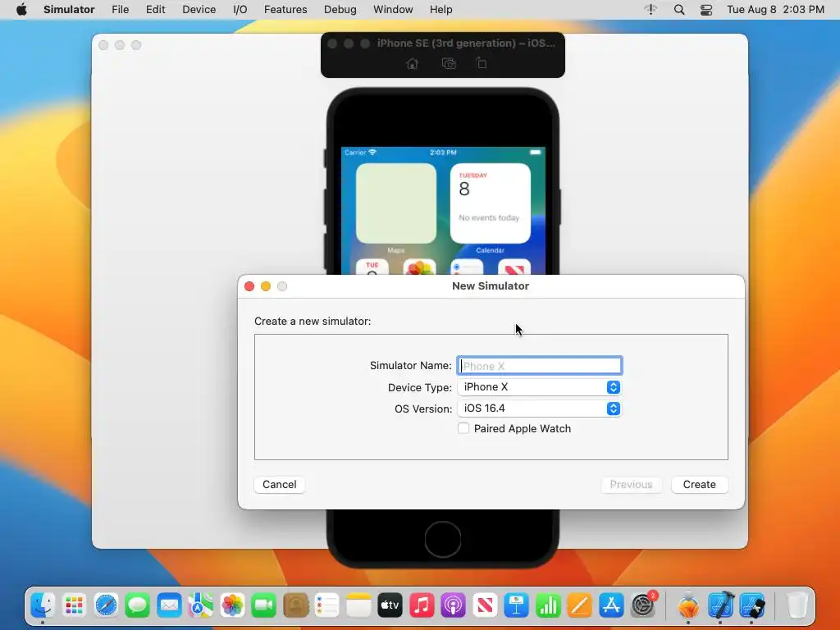This screenshot has width=840, height=630.
Task: Open the Window menu
Action: click(393, 10)
